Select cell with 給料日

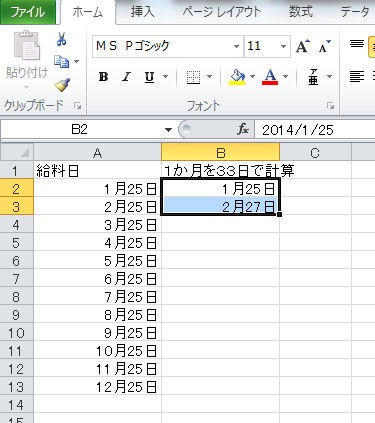pyautogui.click(x=97, y=171)
